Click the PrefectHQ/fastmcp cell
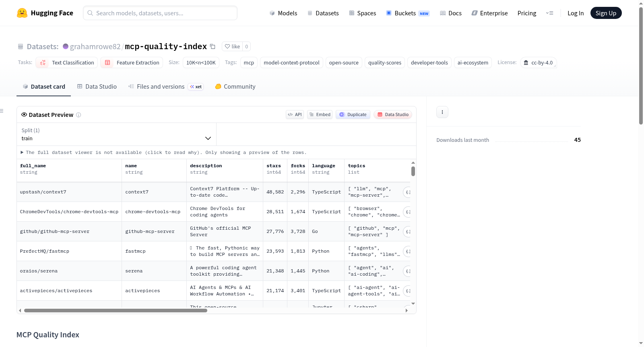This screenshot has height=347, width=644. pyautogui.click(x=69, y=251)
